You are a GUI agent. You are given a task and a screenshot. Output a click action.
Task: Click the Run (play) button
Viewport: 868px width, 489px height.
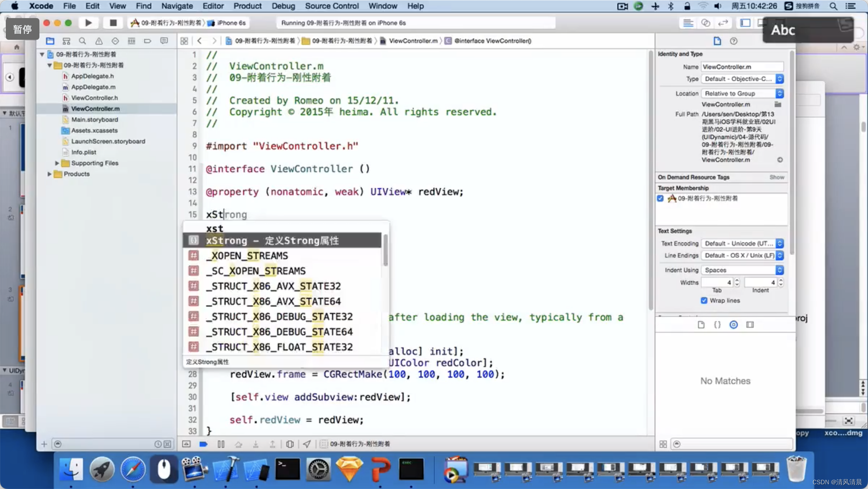tap(88, 23)
